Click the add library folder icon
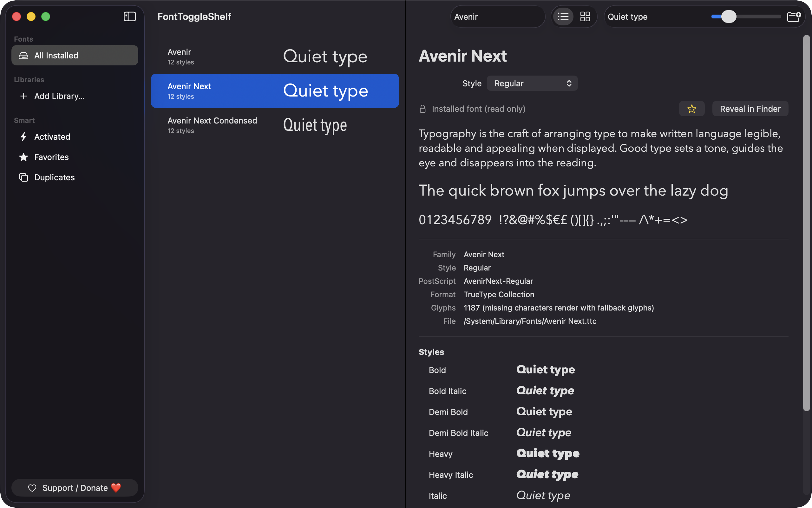Viewport: 812px width, 508px height. [794, 17]
